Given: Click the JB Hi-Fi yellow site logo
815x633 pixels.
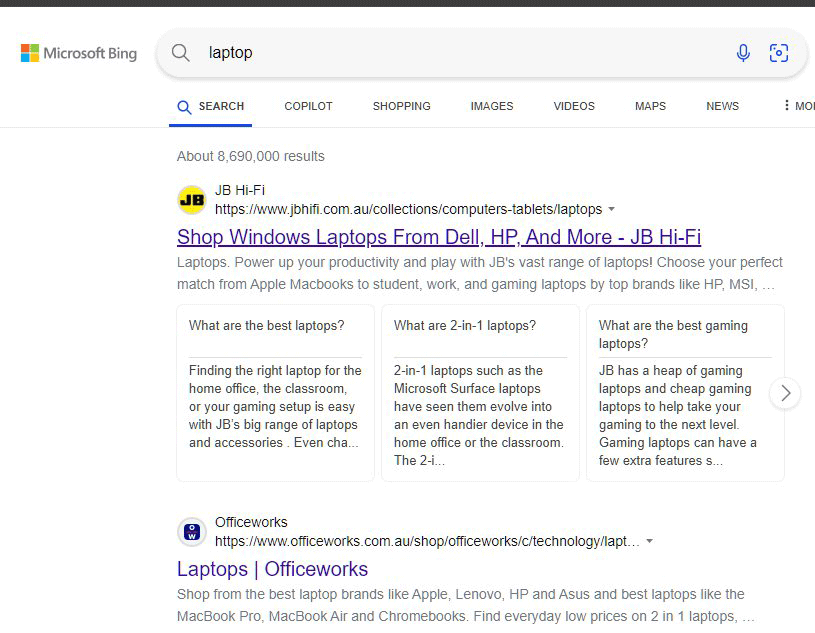Looking at the screenshot, I should click(192, 200).
